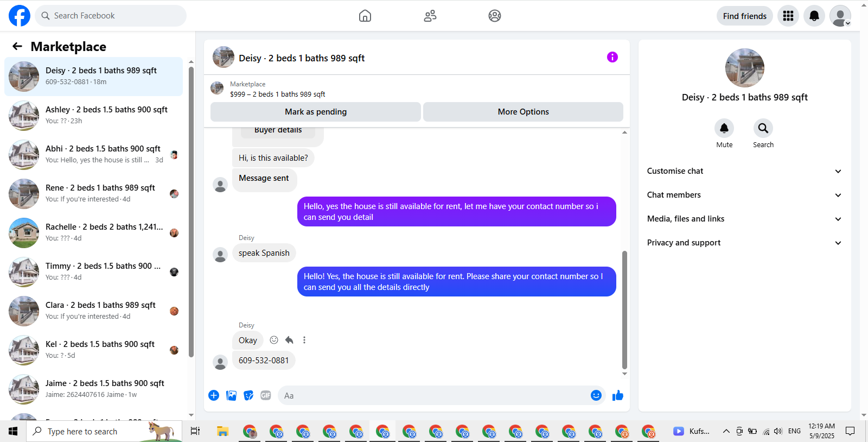Open the Marketplace listing $999 link
868x442 pixels.
(x=277, y=94)
